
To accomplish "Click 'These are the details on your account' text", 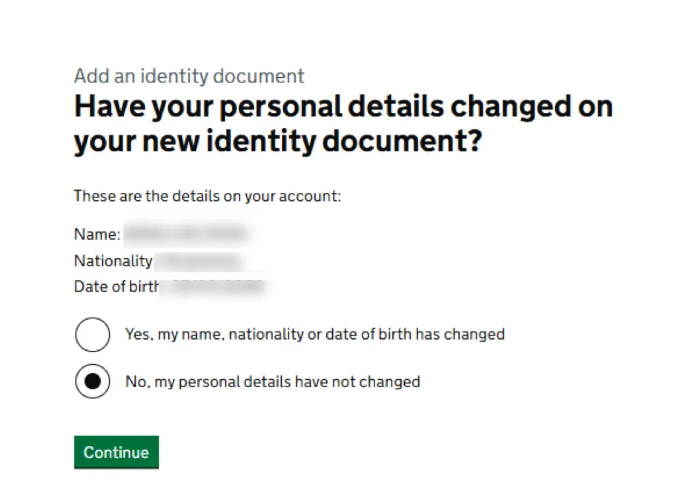I will pos(207,196).
